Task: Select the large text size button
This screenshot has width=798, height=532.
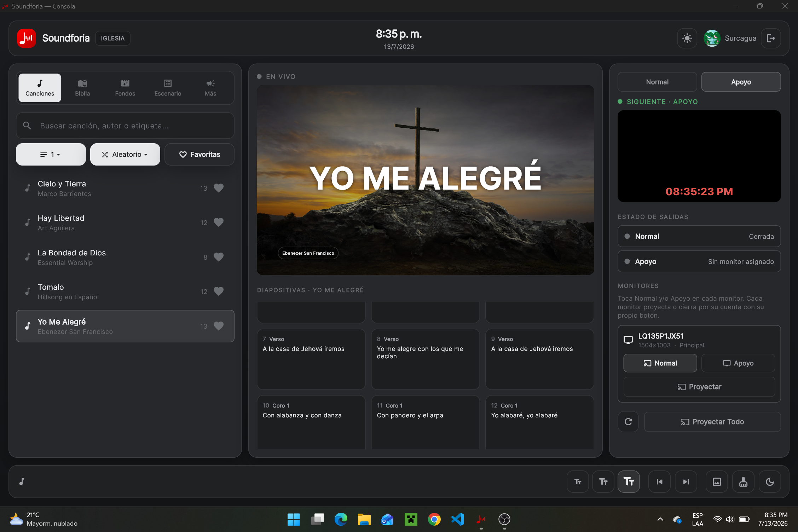Action: pos(629,481)
